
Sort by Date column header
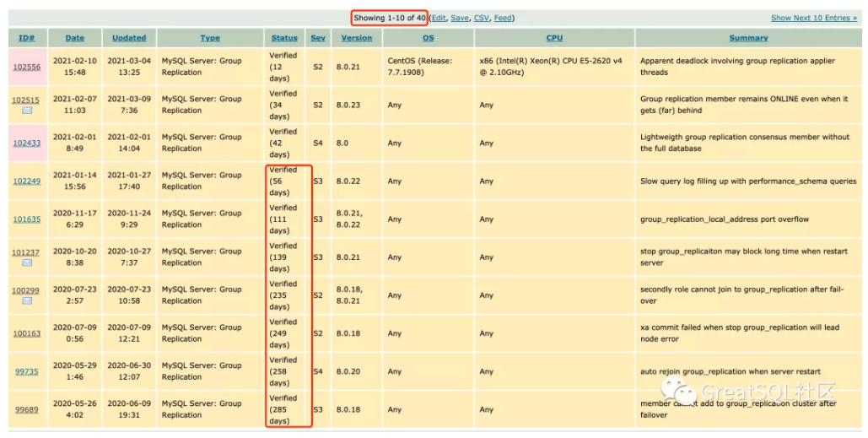(x=75, y=38)
